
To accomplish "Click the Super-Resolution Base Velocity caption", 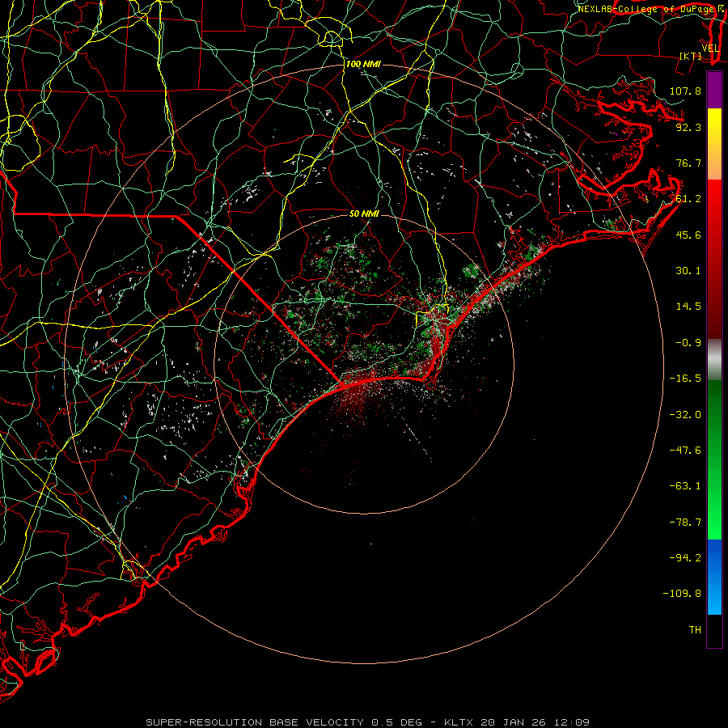I will 368,722.
